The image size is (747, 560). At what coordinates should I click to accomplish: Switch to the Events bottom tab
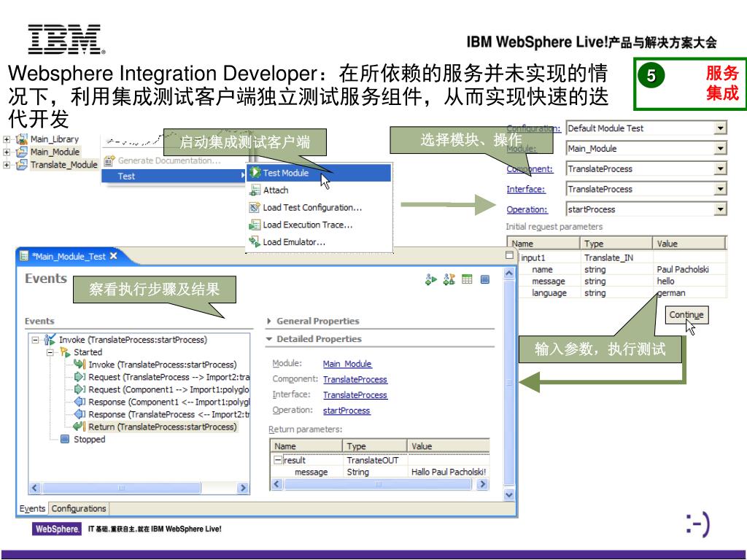(32, 508)
